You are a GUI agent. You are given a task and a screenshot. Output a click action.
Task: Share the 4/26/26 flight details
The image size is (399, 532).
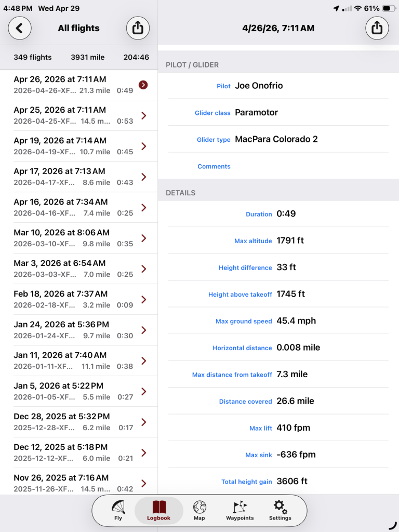(x=377, y=28)
